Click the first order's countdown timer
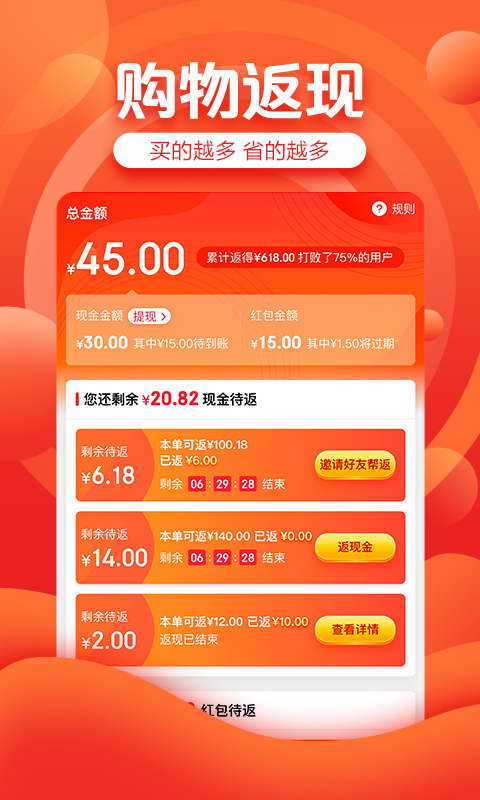The height and width of the screenshot is (800, 480). pyautogui.click(x=222, y=484)
